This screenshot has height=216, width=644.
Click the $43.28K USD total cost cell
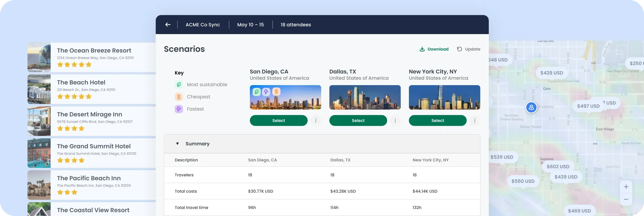pos(343,191)
